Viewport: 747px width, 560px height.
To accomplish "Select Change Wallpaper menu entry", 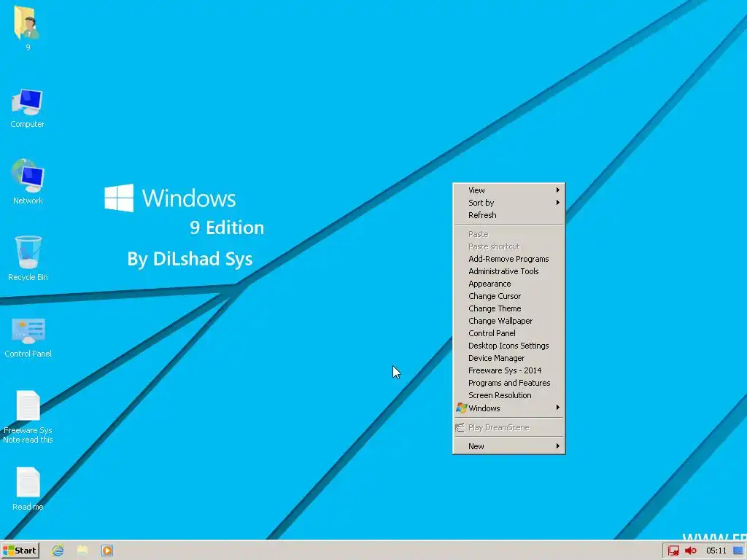I will pos(508,321).
